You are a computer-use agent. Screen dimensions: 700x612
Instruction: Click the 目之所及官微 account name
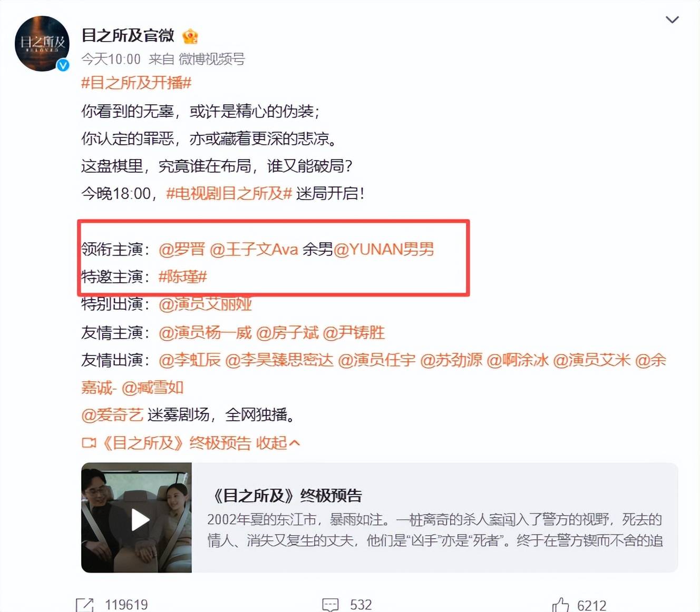coord(128,35)
